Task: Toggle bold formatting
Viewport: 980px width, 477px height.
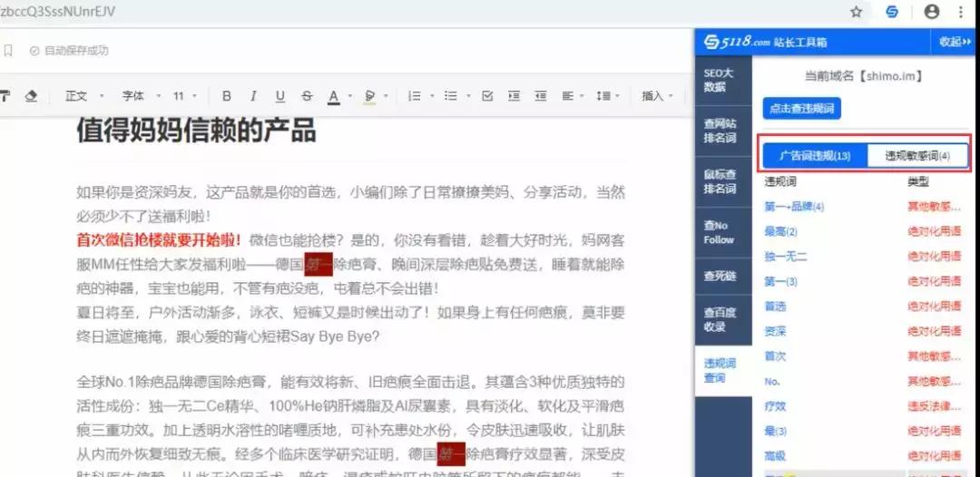Action: (226, 96)
